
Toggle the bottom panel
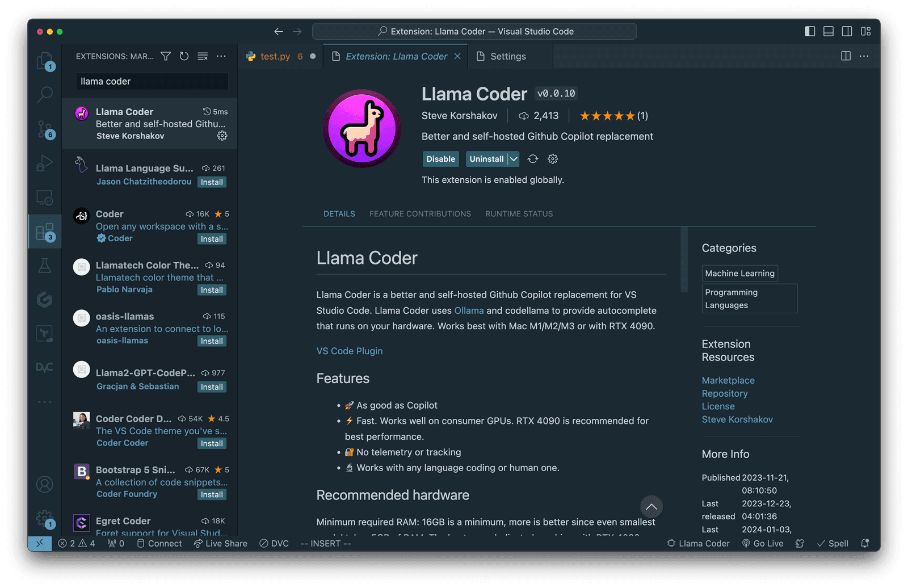coord(829,31)
